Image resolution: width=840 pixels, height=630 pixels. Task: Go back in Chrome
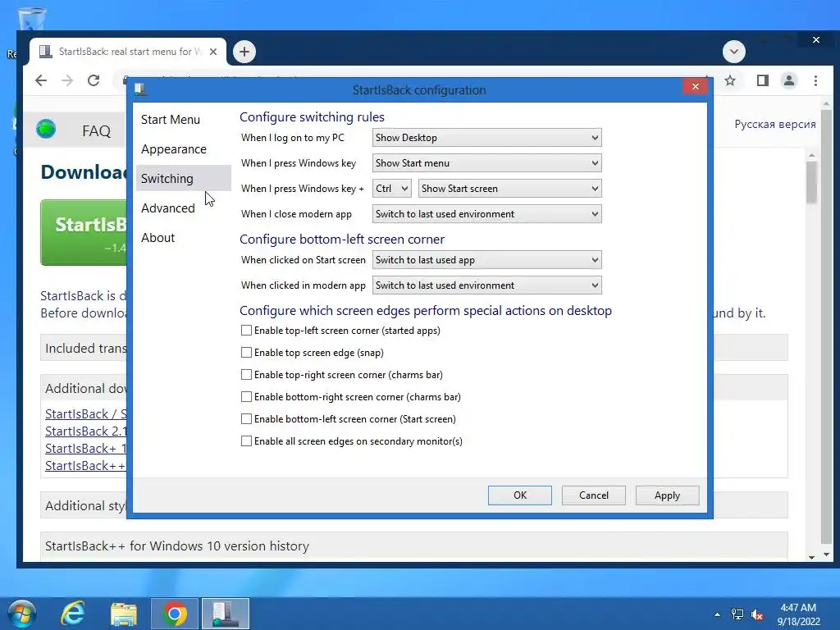click(41, 81)
